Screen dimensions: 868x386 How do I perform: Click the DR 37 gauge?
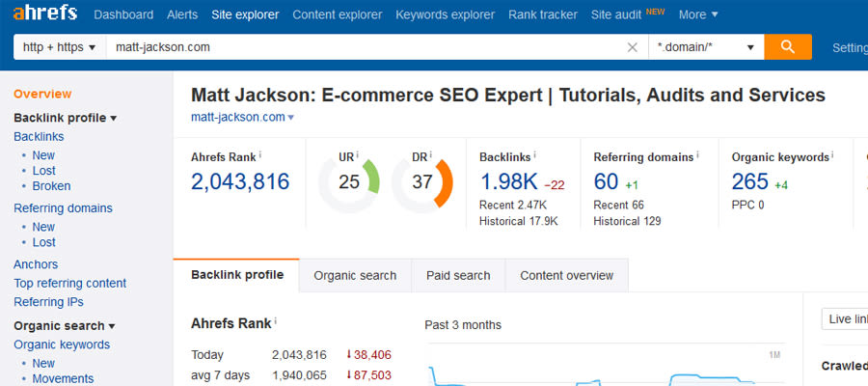422,182
